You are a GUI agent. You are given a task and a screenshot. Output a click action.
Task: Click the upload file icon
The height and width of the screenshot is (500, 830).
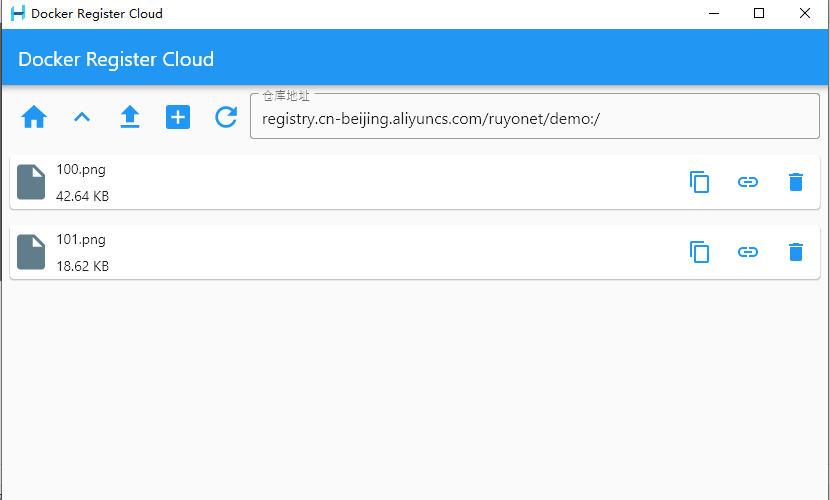[130, 117]
